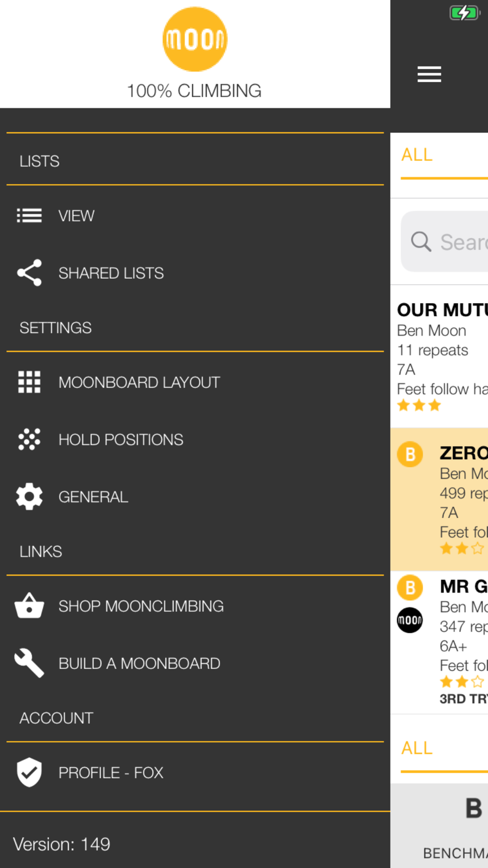Follow the SHOP MOONCLIMBING link
Viewport: 488px width, 868px height.
[x=195, y=606]
